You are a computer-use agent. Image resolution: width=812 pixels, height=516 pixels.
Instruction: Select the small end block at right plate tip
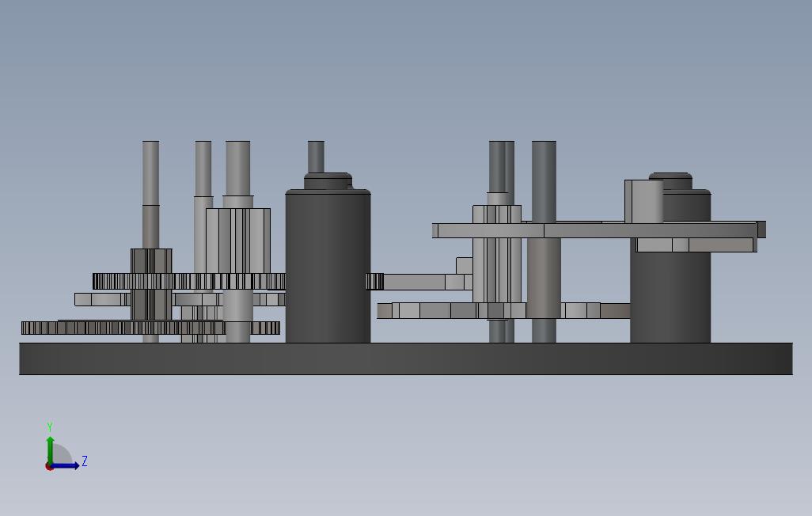point(761,230)
